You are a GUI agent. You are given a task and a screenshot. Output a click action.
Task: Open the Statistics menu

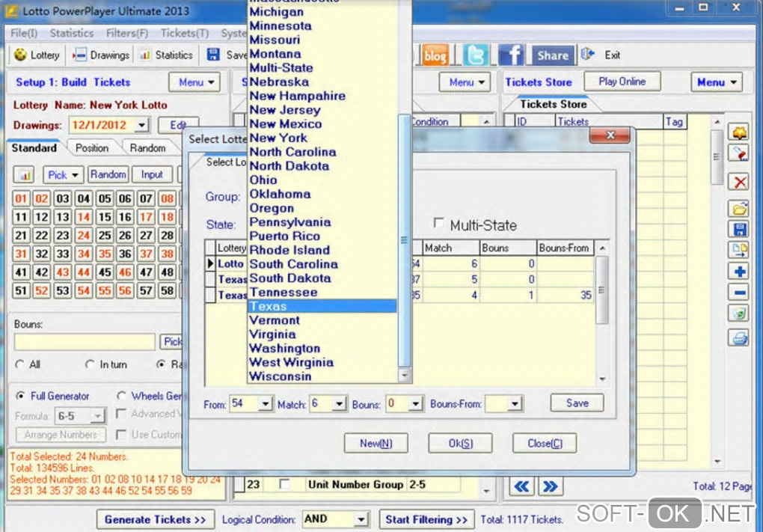72,33
